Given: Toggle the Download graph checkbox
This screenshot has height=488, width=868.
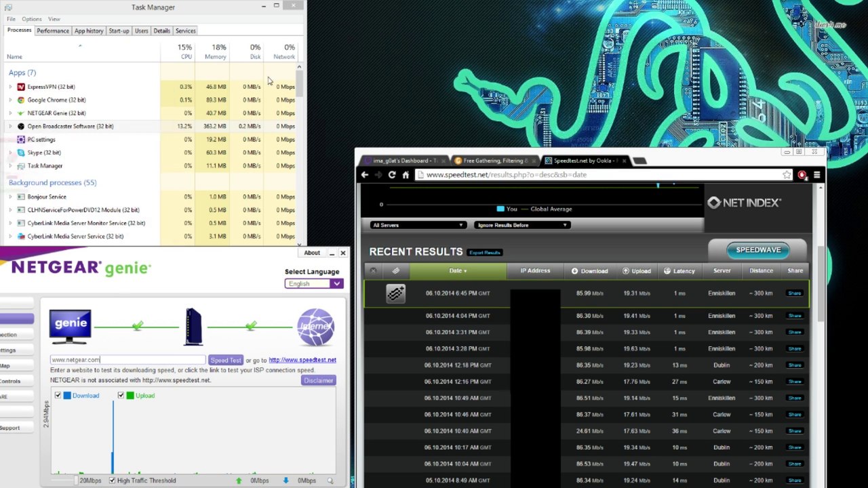Looking at the screenshot, I should tap(58, 396).
